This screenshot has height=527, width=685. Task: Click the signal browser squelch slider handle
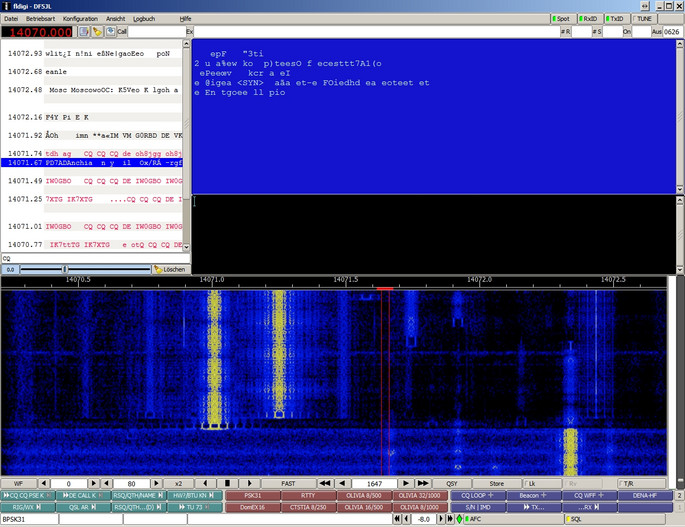65,269
